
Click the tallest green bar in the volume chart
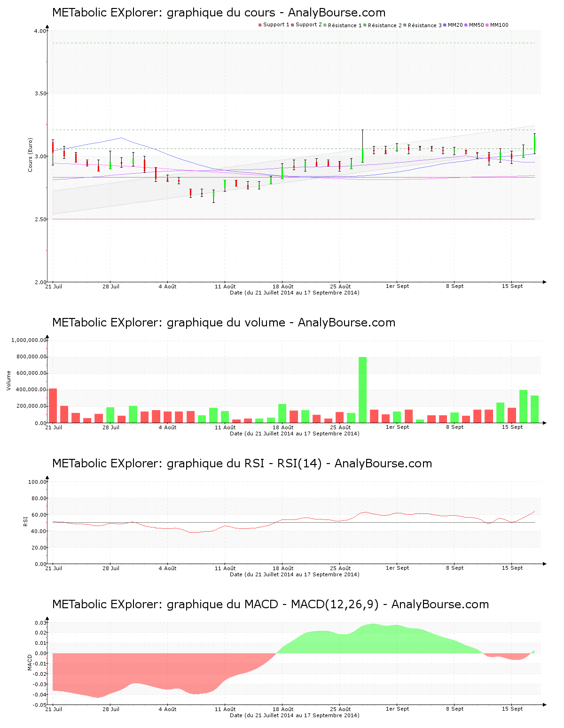coord(362,390)
